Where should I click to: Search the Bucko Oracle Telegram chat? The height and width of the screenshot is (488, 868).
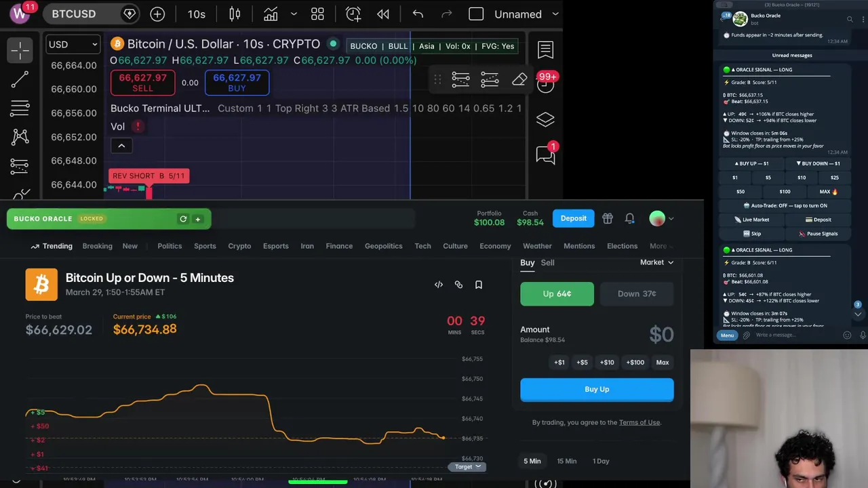click(x=850, y=19)
